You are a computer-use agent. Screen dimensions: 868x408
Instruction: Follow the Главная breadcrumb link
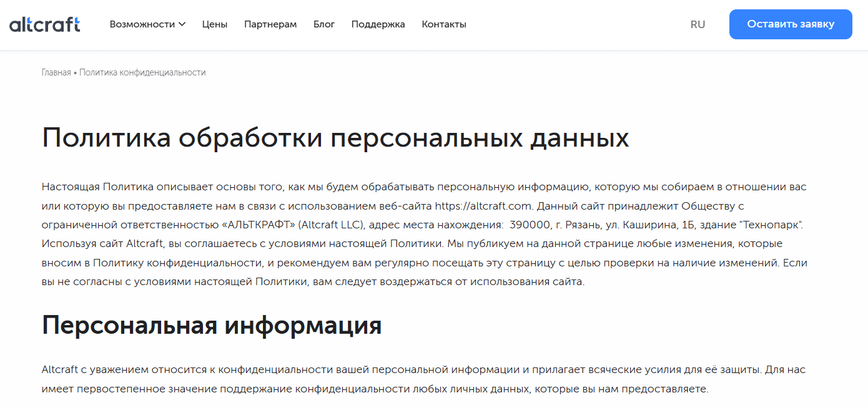point(56,72)
